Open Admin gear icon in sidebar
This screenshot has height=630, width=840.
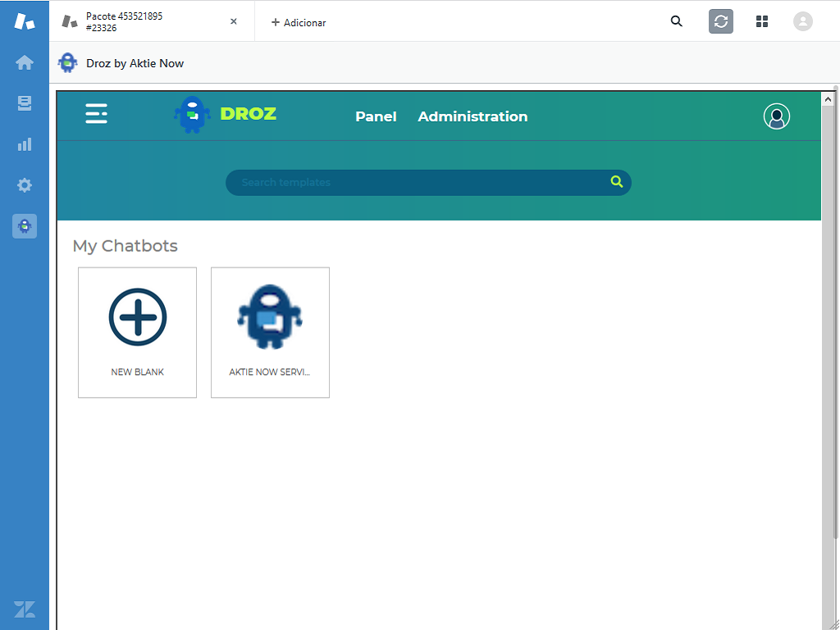(x=25, y=185)
